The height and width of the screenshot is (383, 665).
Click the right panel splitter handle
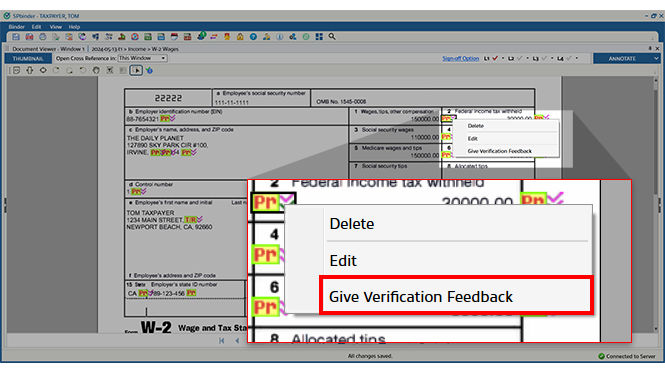click(660, 205)
